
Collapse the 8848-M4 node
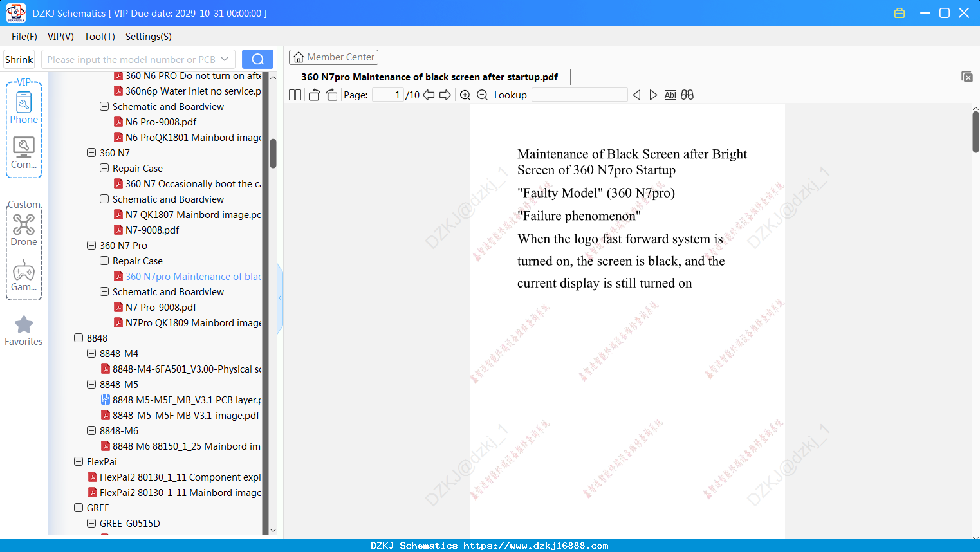[x=91, y=353]
